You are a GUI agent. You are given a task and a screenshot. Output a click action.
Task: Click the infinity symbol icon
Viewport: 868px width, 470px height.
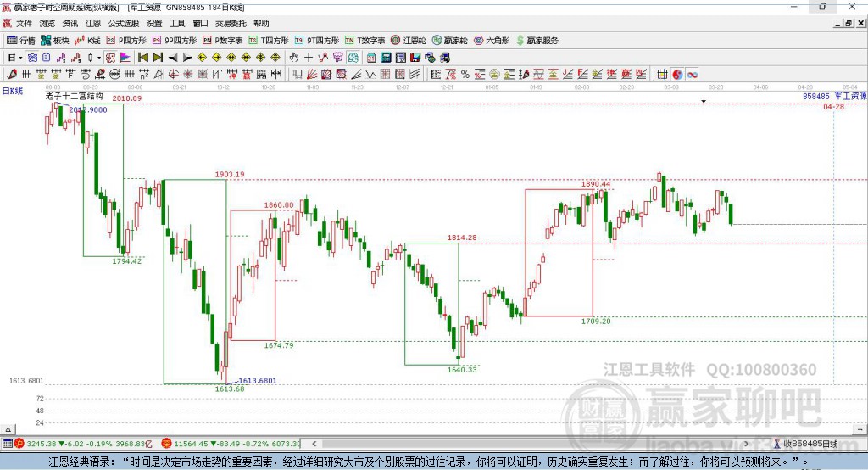pos(693,75)
